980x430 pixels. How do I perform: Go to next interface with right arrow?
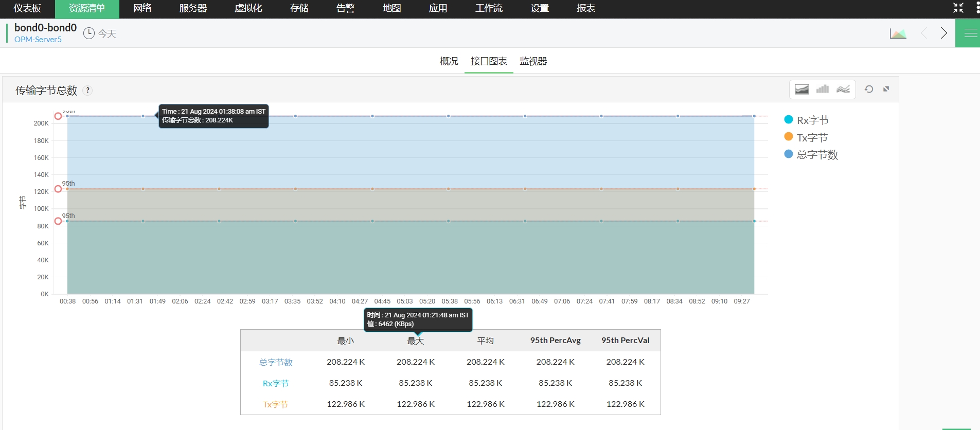pyautogui.click(x=944, y=33)
